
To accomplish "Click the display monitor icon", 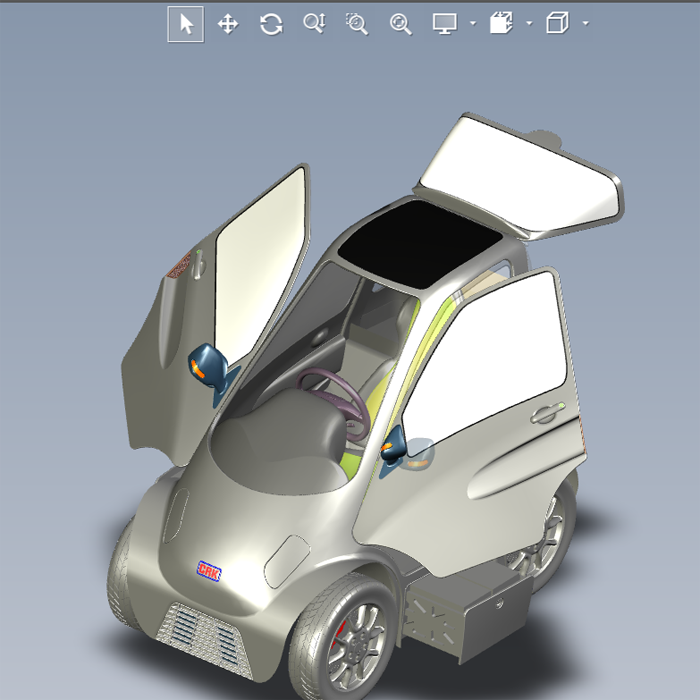I will tap(445, 24).
